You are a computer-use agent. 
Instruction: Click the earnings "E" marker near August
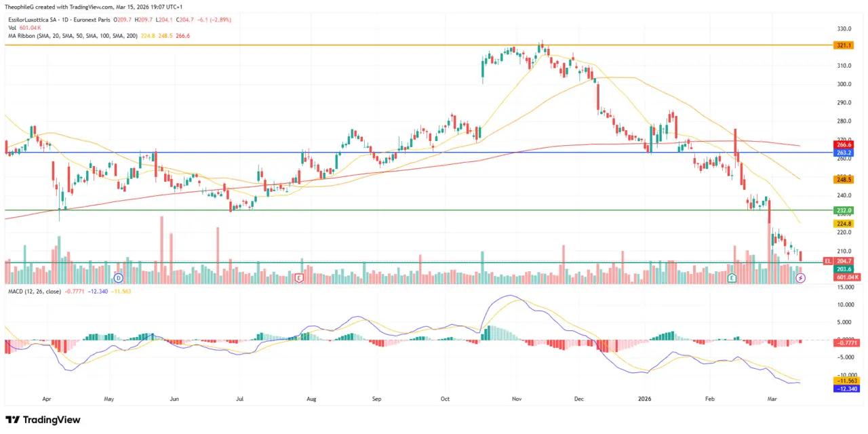(x=298, y=278)
